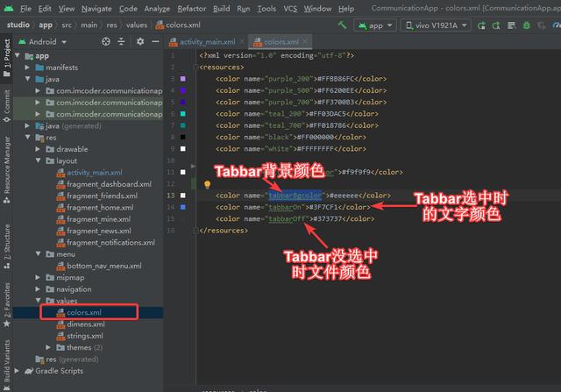
Task: Close the activity_main.xml editor tab
Action: click(x=242, y=42)
